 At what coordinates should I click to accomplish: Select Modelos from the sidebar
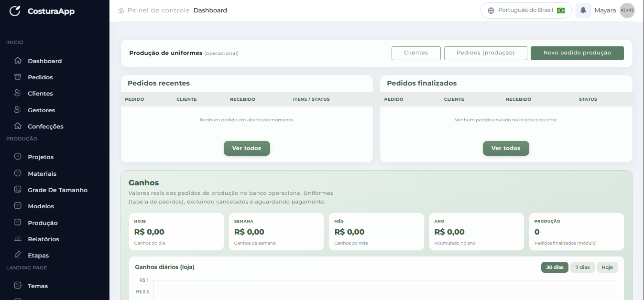[41, 206]
